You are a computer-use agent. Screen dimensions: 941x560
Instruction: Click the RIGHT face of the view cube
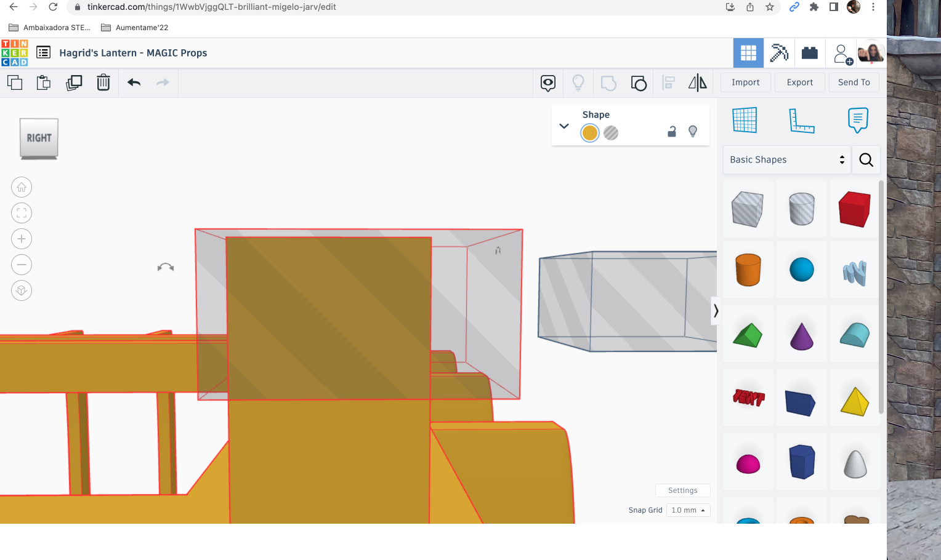38,138
